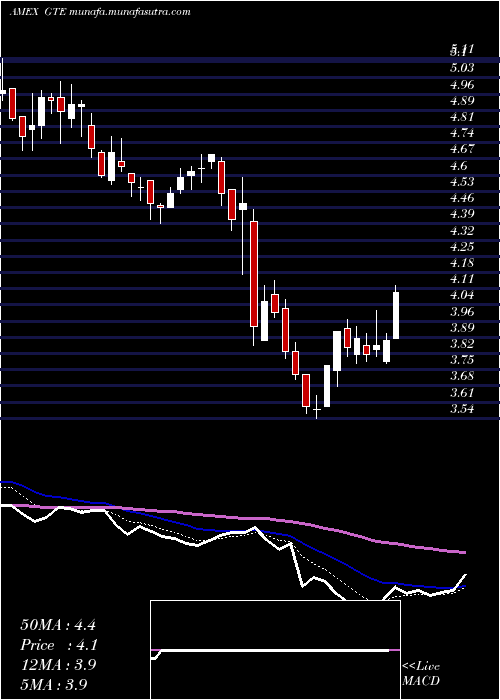Screen dimensions: 500x700
Task: Click the 12MA : 3.9 readout
Action: [x=58, y=664]
